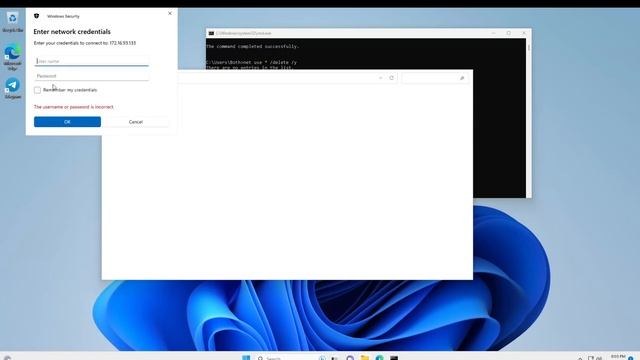
Task: Click 'The command completed successfully.' text line
Action: [x=252, y=47]
